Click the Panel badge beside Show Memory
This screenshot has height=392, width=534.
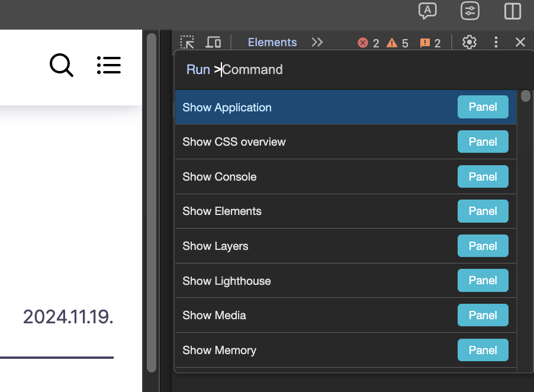483,350
